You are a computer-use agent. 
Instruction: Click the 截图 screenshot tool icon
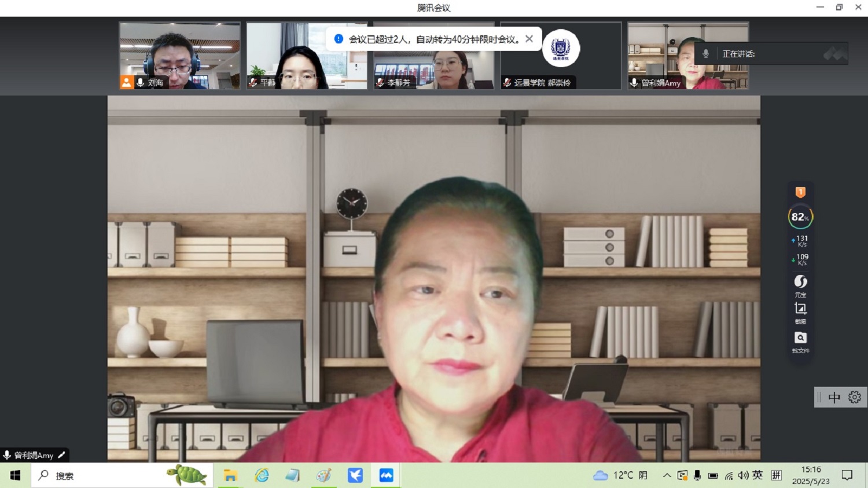coord(800,309)
